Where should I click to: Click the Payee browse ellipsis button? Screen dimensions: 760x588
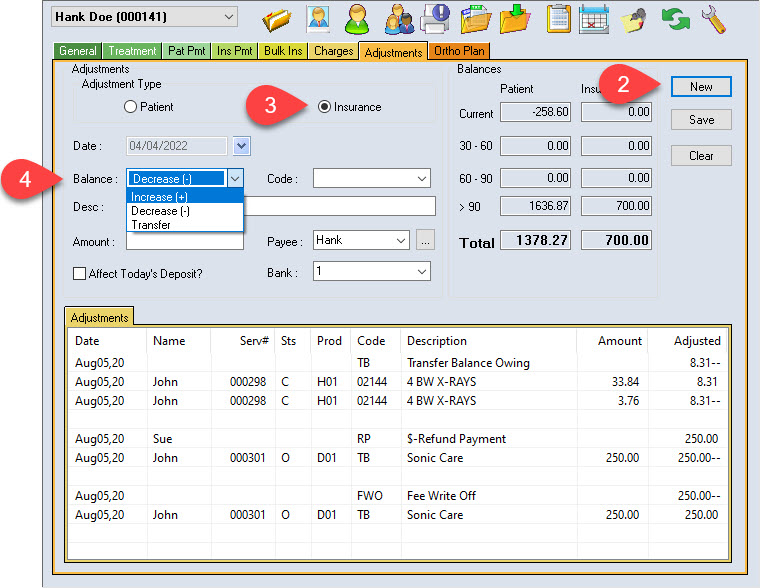[425, 240]
